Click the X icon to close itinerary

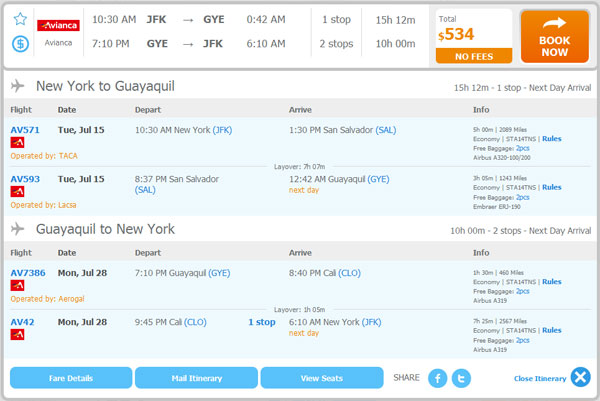(x=580, y=377)
